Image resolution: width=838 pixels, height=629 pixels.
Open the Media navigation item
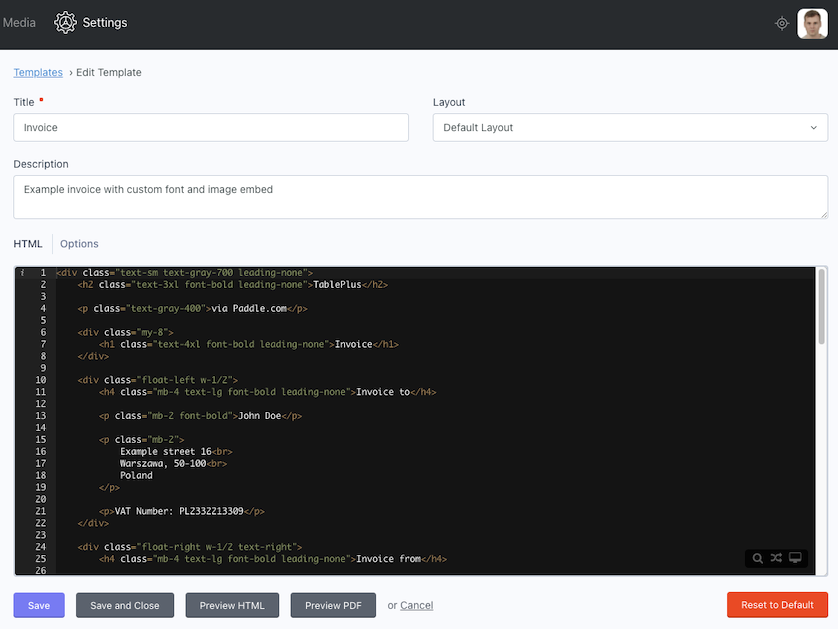19,23
